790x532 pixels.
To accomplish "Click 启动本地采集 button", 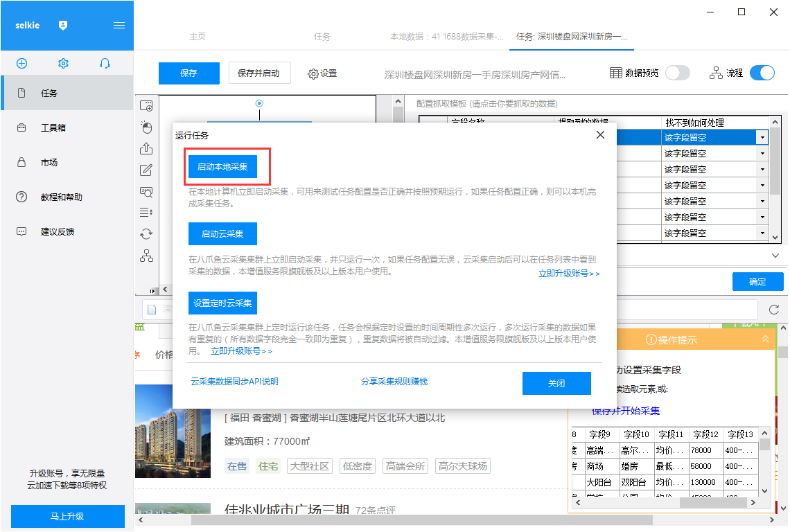I will (222, 167).
